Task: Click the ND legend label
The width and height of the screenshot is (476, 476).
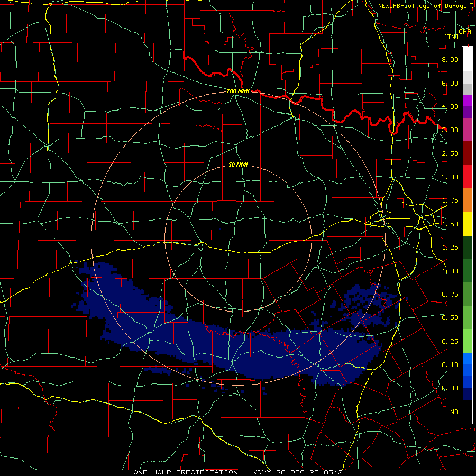Action: point(454,412)
